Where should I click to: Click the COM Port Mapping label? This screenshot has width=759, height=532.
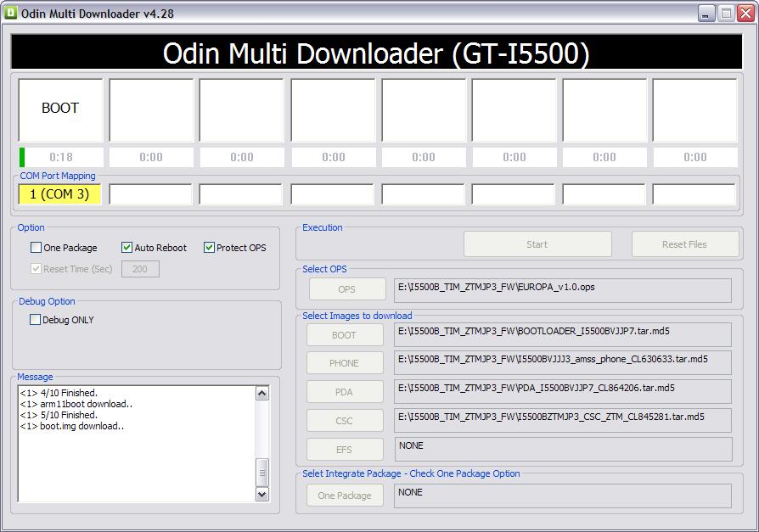pos(58,176)
